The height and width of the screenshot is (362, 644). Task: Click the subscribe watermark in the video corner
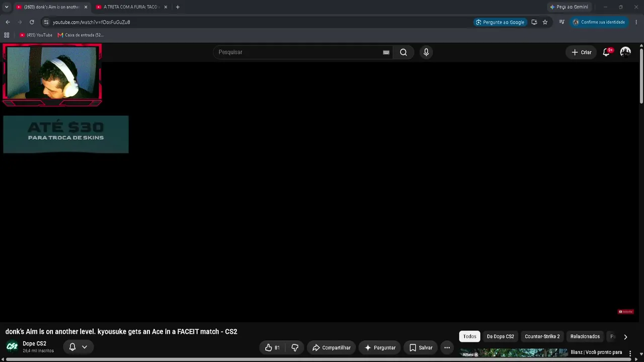pos(626,312)
